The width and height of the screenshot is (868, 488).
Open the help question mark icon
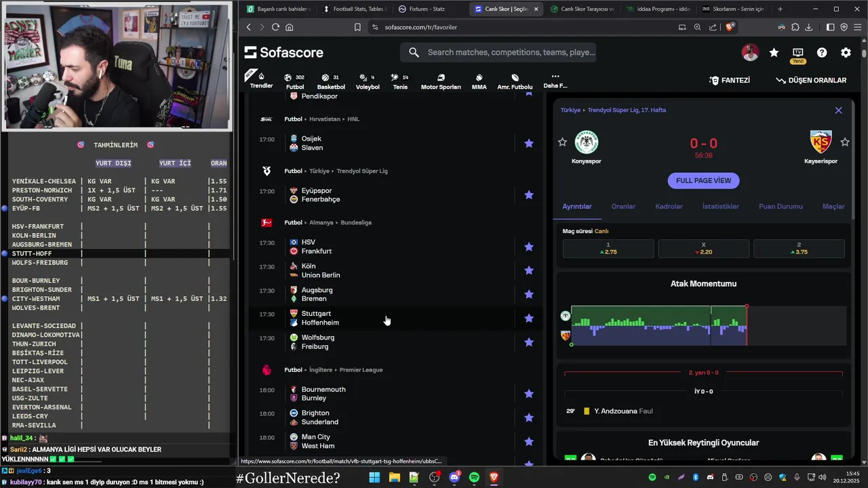(x=822, y=52)
